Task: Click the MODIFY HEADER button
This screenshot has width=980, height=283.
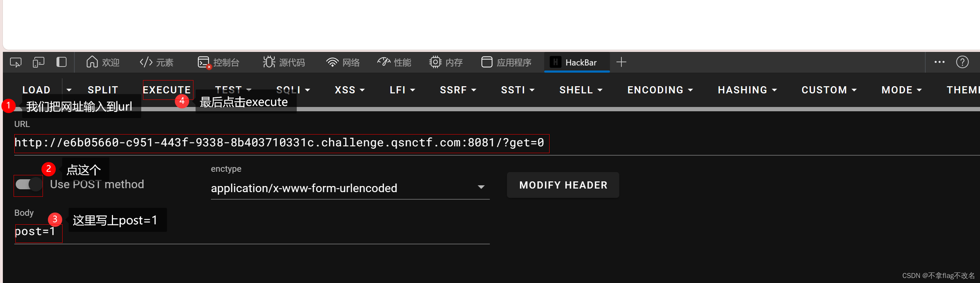Action: [x=563, y=185]
